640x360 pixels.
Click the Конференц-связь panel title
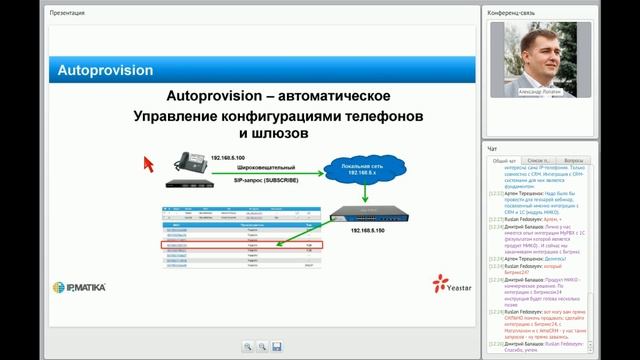pyautogui.click(x=511, y=13)
